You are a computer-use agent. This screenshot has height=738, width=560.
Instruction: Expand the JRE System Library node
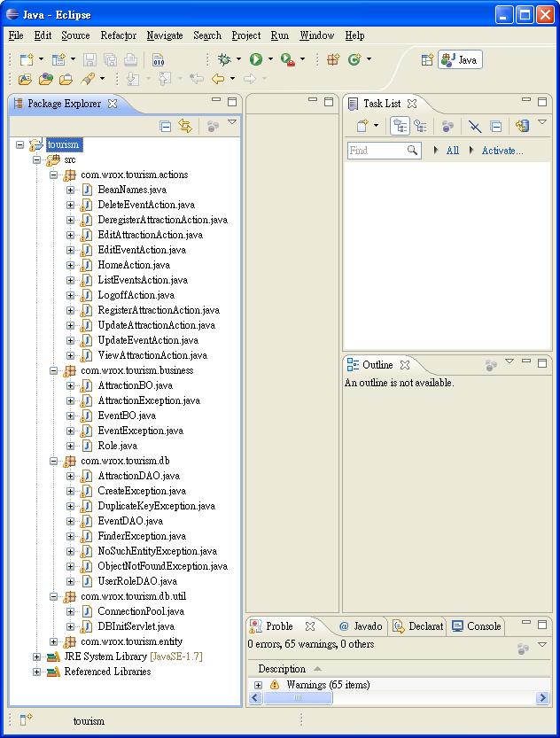tap(36, 656)
